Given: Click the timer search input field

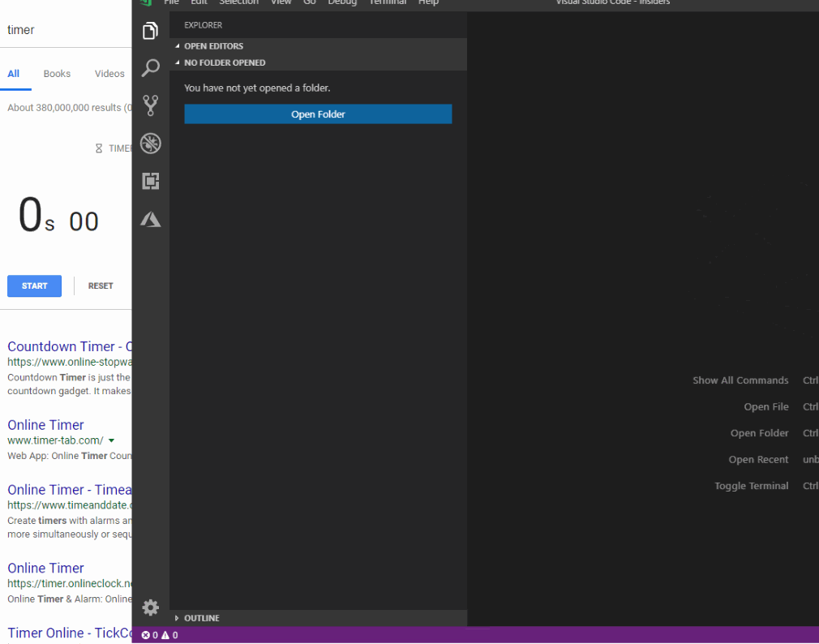Looking at the screenshot, I should click(x=66, y=30).
